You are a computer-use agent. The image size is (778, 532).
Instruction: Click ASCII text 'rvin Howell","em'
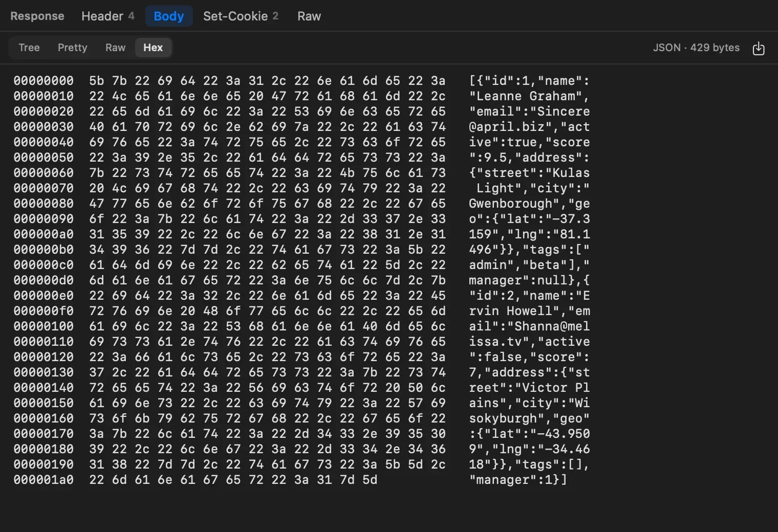click(x=529, y=311)
